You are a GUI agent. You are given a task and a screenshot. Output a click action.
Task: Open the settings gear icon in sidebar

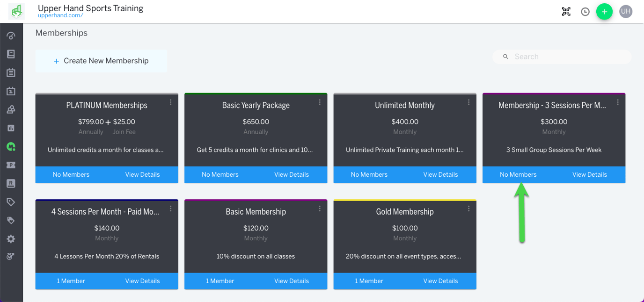pos(11,239)
